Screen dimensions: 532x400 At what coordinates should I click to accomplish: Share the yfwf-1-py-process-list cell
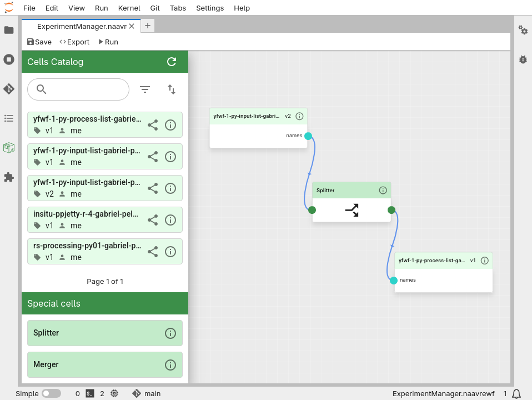click(x=153, y=125)
